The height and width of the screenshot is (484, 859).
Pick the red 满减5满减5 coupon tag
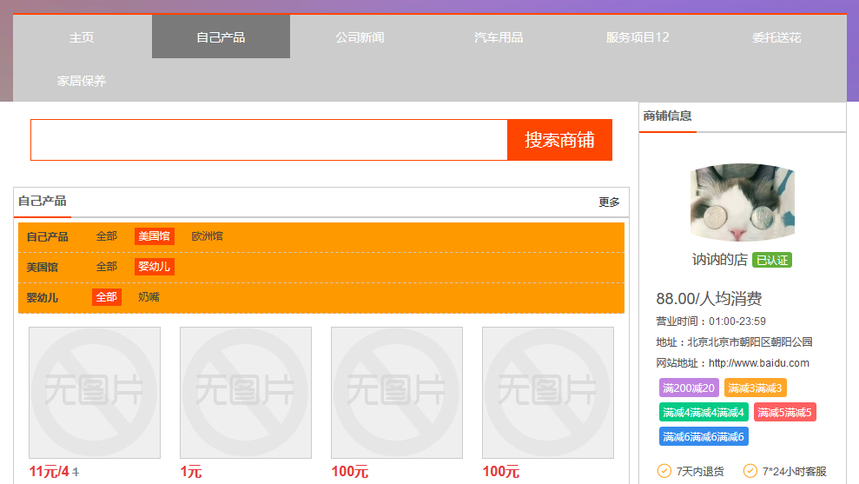click(x=784, y=412)
